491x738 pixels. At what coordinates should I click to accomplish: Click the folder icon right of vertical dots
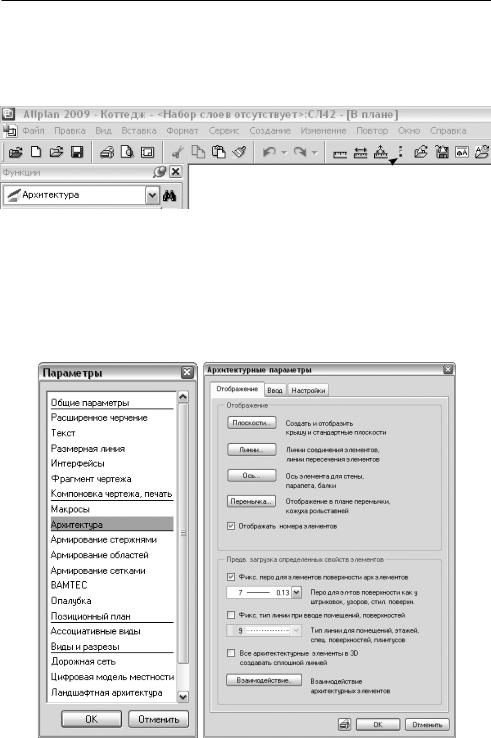click(x=420, y=152)
